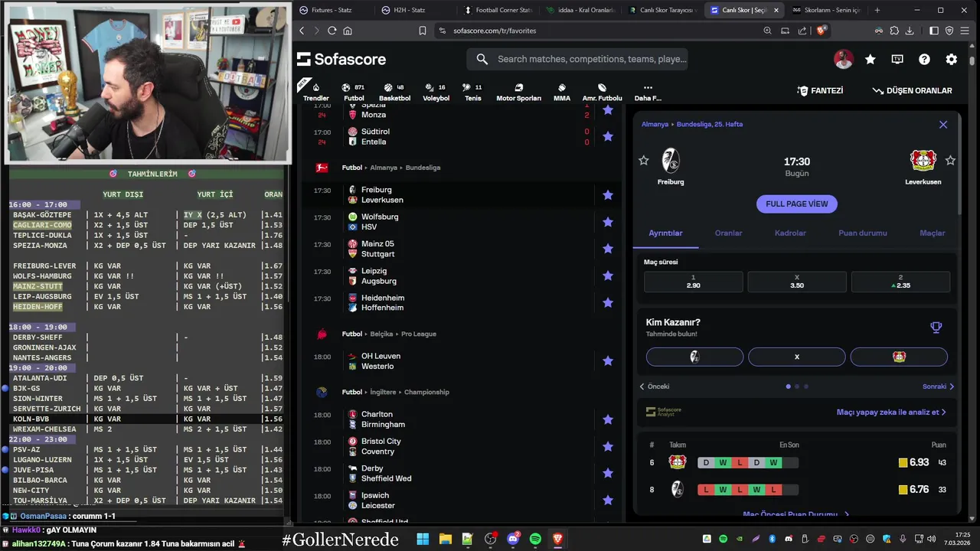This screenshot has width=980, height=551.
Task: Favorite Leverkusen team star in detail panel
Action: pos(950,161)
